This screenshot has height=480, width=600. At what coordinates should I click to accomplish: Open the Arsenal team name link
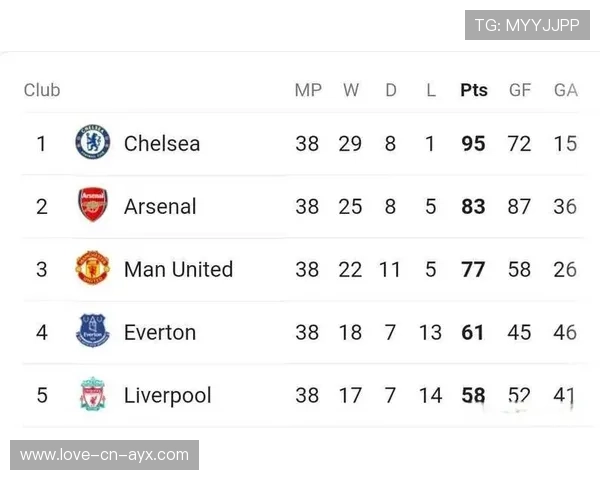(160, 206)
